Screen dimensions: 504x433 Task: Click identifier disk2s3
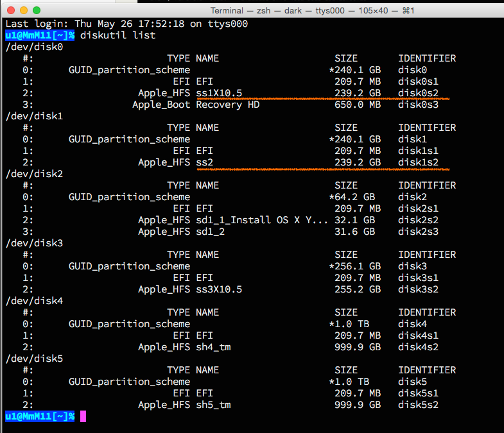click(419, 232)
